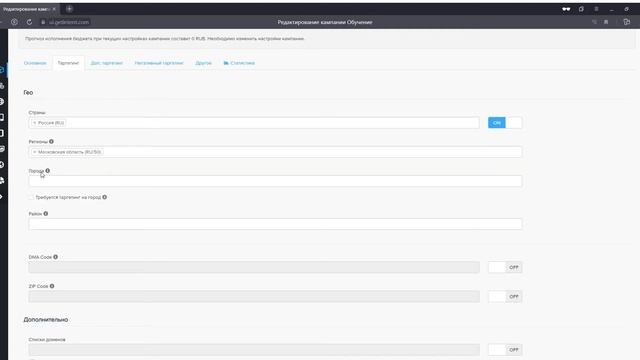Show info tooltip for district

tap(46, 213)
